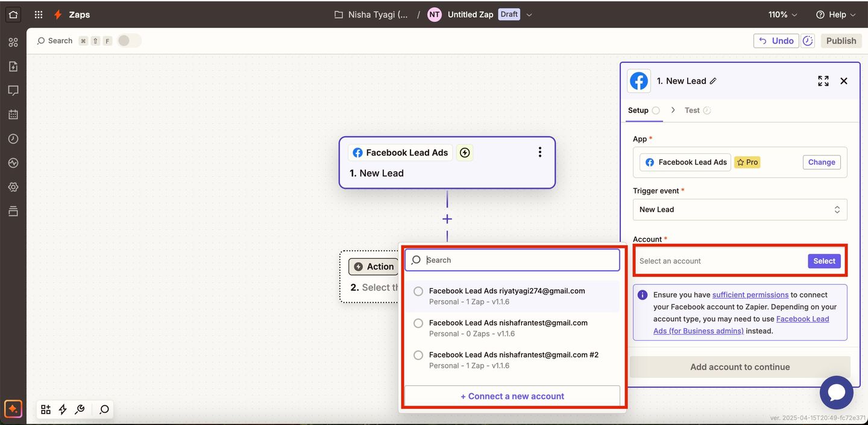Select the Facebook Lead Ads trigger node
Image resolution: width=868 pixels, height=425 pixels.
coord(447,163)
